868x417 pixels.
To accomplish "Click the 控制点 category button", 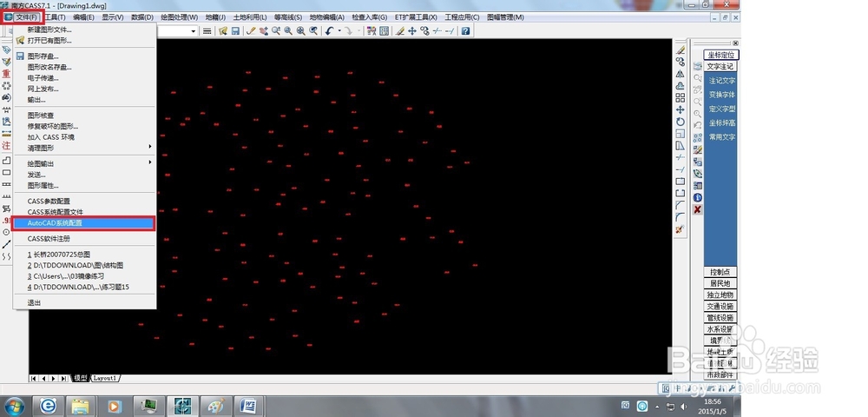I will pos(720,272).
